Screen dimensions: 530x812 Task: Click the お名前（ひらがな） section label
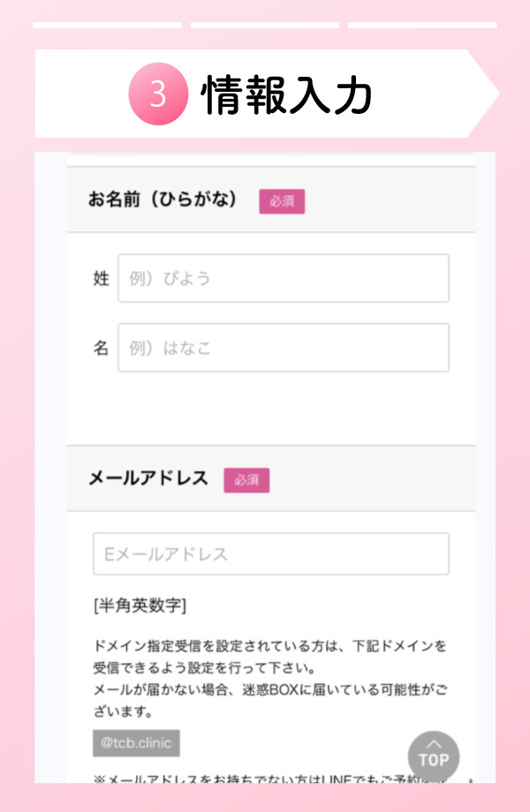(163, 199)
